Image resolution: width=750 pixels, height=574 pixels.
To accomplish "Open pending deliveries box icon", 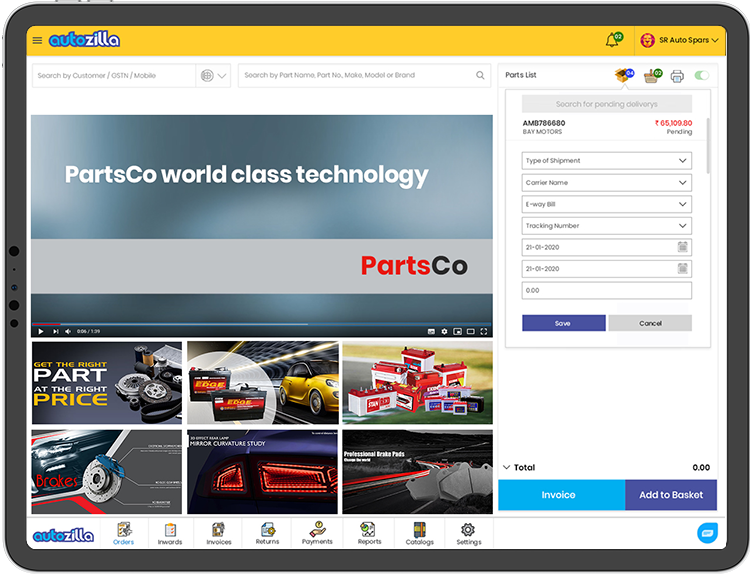I will point(622,76).
